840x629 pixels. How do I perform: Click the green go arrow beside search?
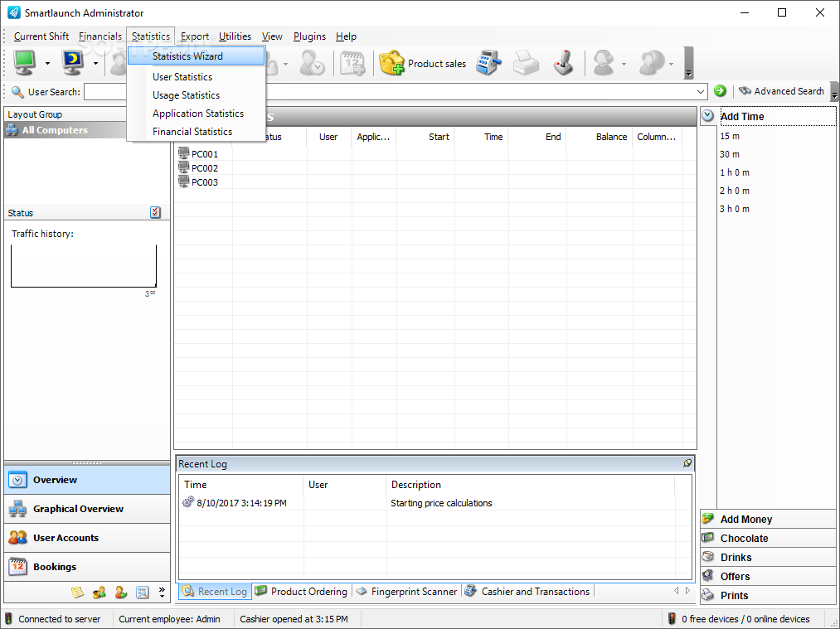[x=720, y=91]
